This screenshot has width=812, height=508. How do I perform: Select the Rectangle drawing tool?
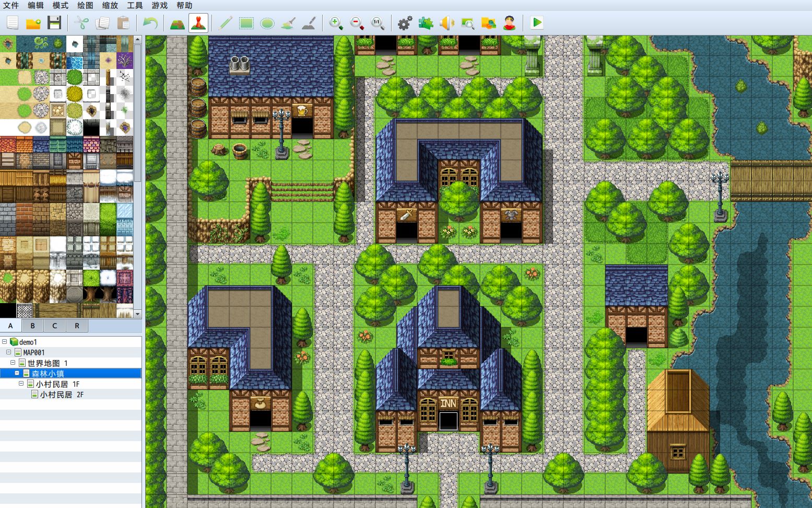pos(246,23)
